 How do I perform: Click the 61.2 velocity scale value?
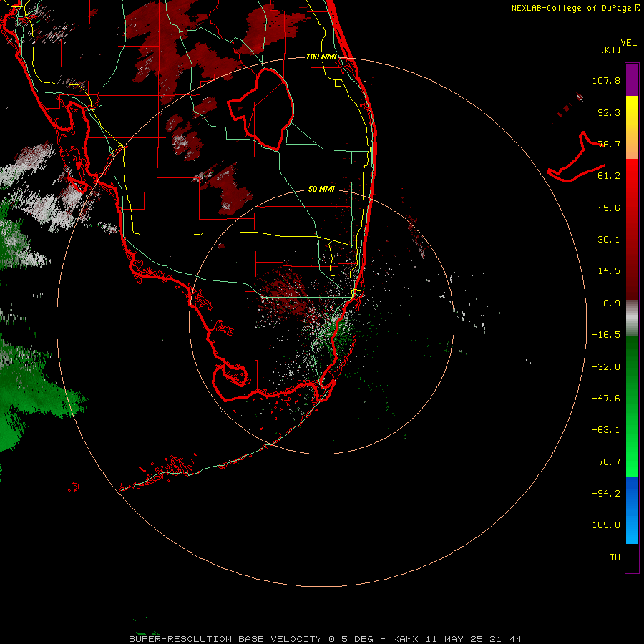pos(609,176)
